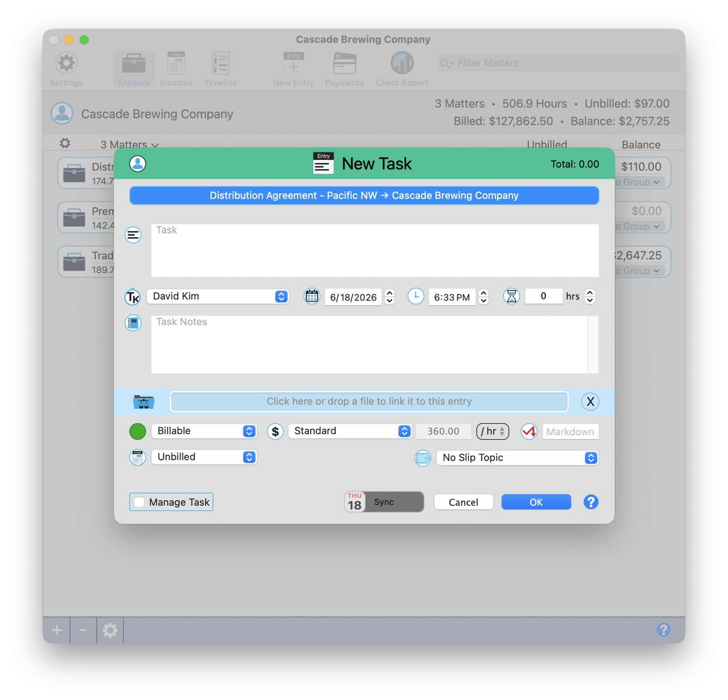Click the hourglass duration icon
This screenshot has height=700, width=728.
pyautogui.click(x=511, y=296)
